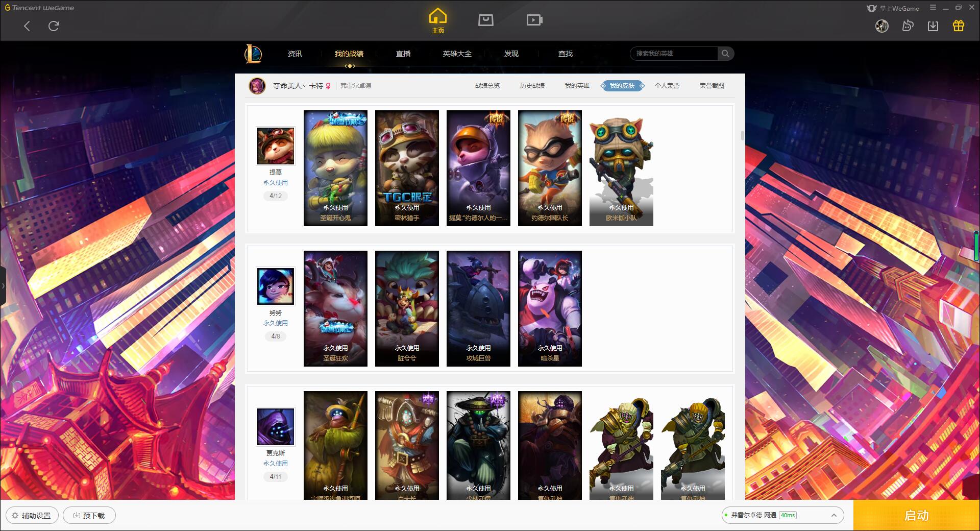The height and width of the screenshot is (531, 980).
Task: Open the 主页 home icon
Action: tap(438, 21)
